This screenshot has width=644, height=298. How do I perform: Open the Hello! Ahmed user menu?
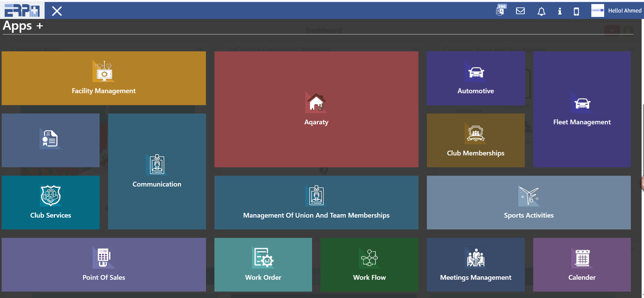pyautogui.click(x=624, y=11)
